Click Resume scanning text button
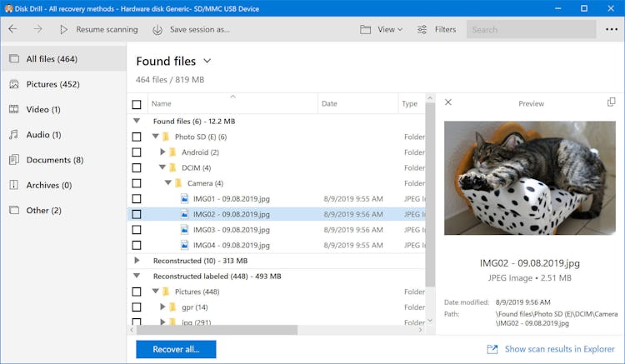Screen dimensions: 625x364 pyautogui.click(x=107, y=29)
